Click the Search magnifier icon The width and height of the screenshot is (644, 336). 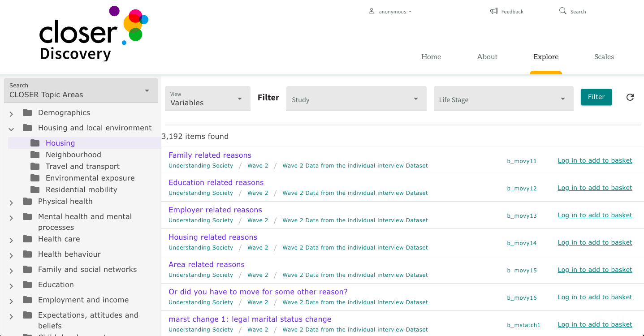[x=562, y=11]
